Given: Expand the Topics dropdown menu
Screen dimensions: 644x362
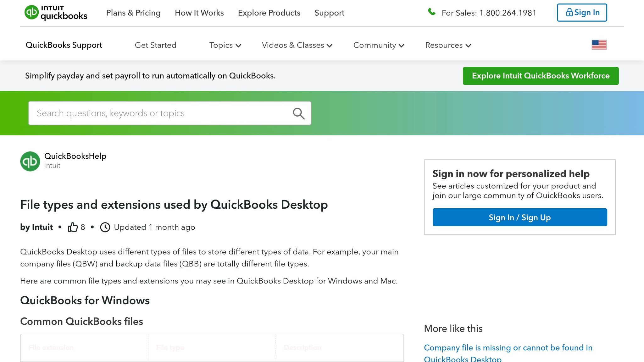Looking at the screenshot, I should pos(225,45).
